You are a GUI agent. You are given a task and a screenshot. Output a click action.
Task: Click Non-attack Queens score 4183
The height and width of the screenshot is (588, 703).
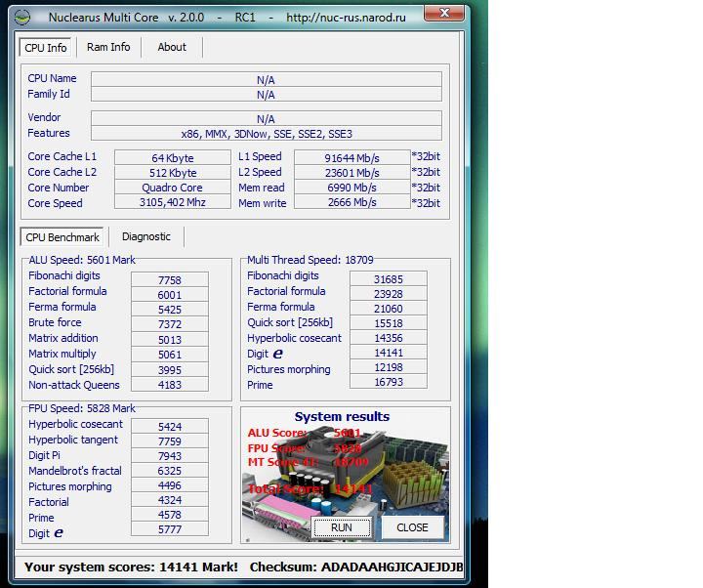pyautogui.click(x=170, y=385)
